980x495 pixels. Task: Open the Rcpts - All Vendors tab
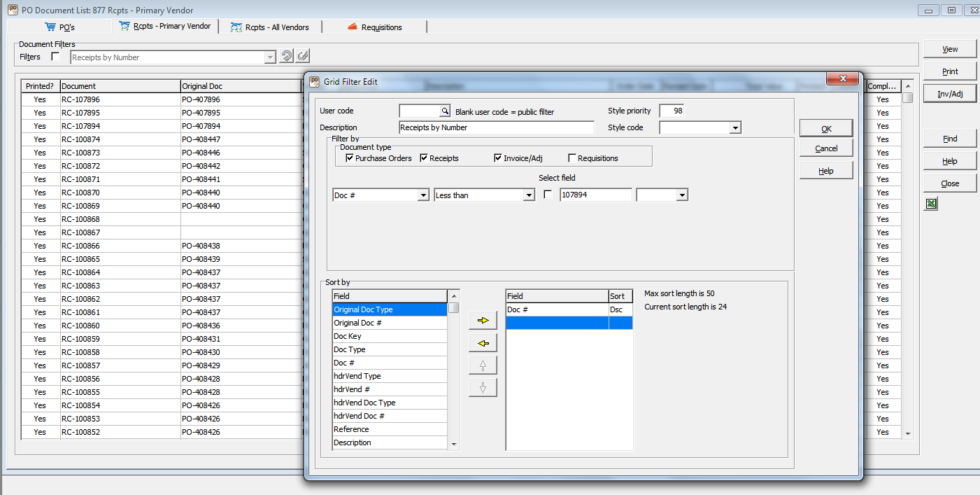coord(275,27)
